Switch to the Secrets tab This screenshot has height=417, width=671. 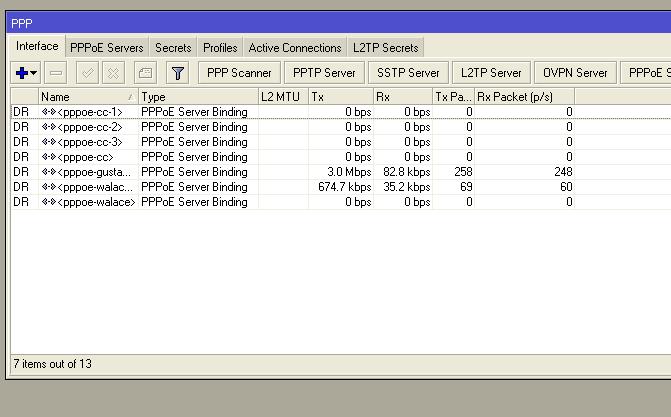point(173,48)
